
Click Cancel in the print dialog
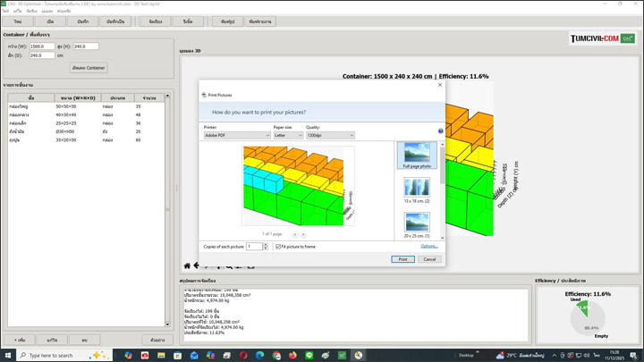(x=429, y=259)
